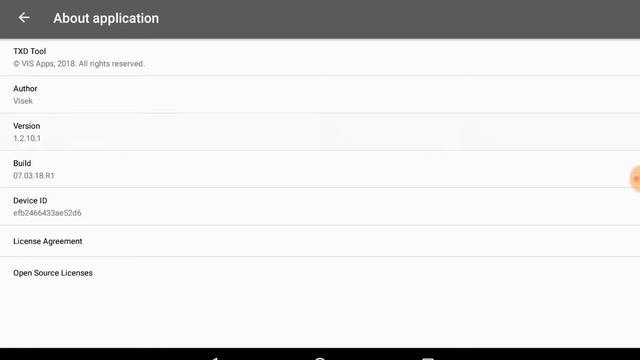Viewport: 640px width, 360px height.
Task: Select the Build label
Action: click(22, 163)
